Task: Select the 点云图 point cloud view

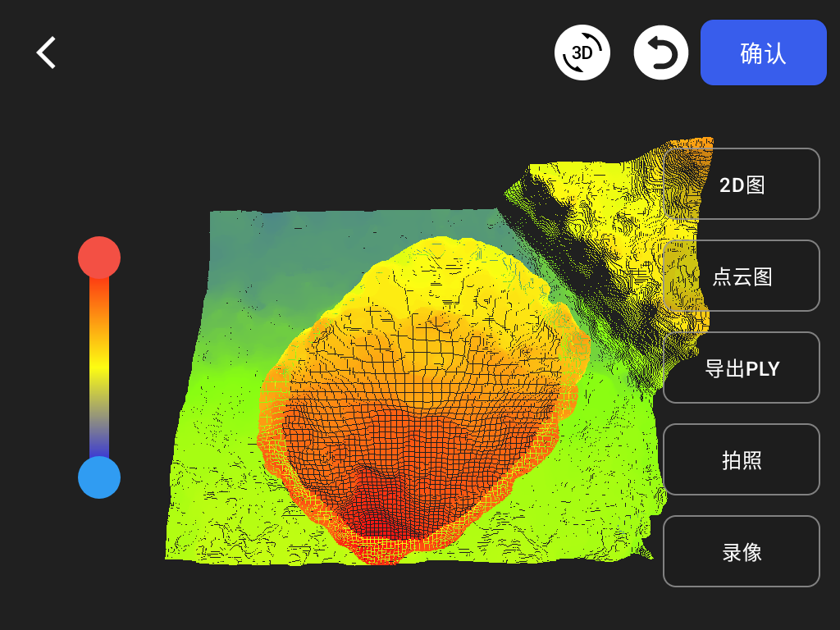Action: 742,276
